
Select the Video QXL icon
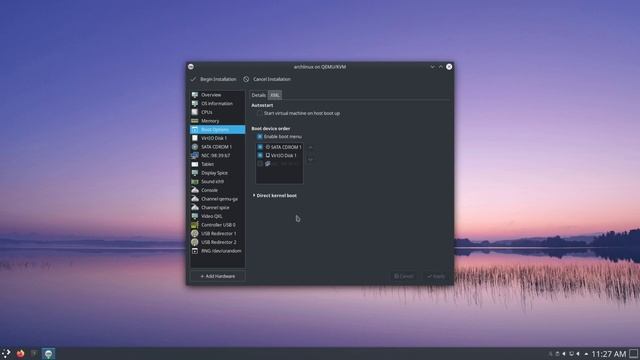click(x=195, y=216)
